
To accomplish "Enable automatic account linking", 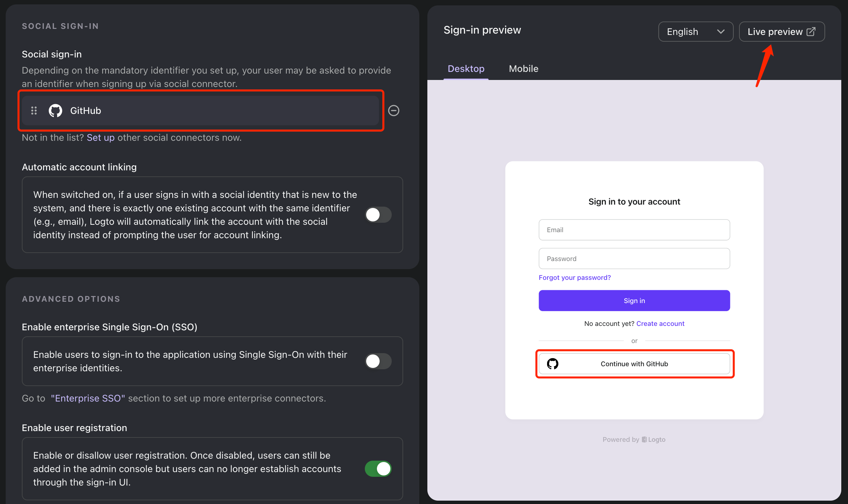I will [378, 215].
